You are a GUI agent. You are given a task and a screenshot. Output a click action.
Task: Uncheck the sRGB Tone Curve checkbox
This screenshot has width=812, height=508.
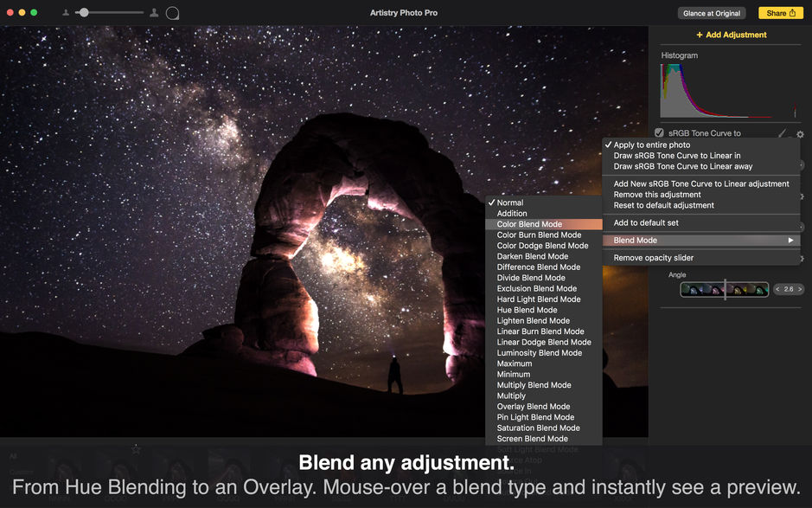(659, 133)
